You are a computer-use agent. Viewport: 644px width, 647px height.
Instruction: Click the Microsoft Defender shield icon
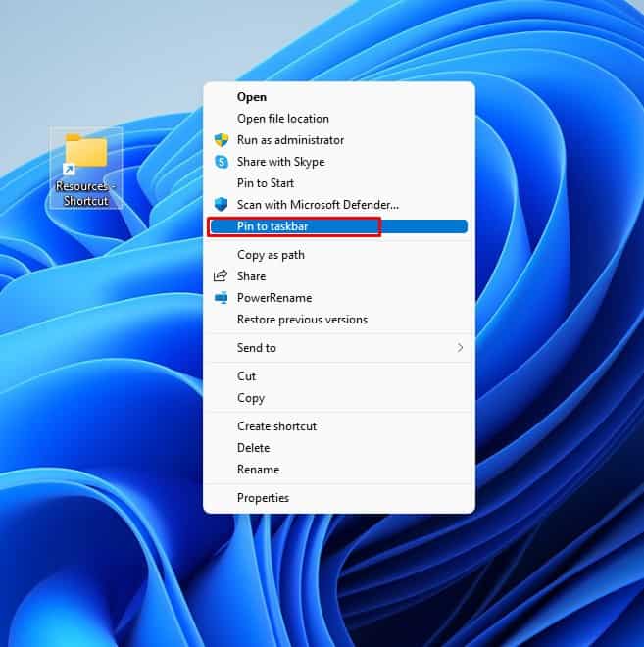pos(222,205)
